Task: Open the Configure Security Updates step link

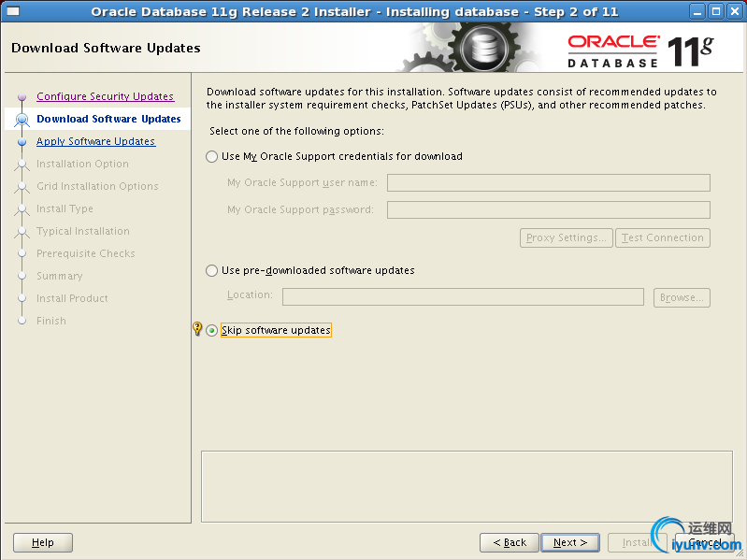Action: pos(106,96)
